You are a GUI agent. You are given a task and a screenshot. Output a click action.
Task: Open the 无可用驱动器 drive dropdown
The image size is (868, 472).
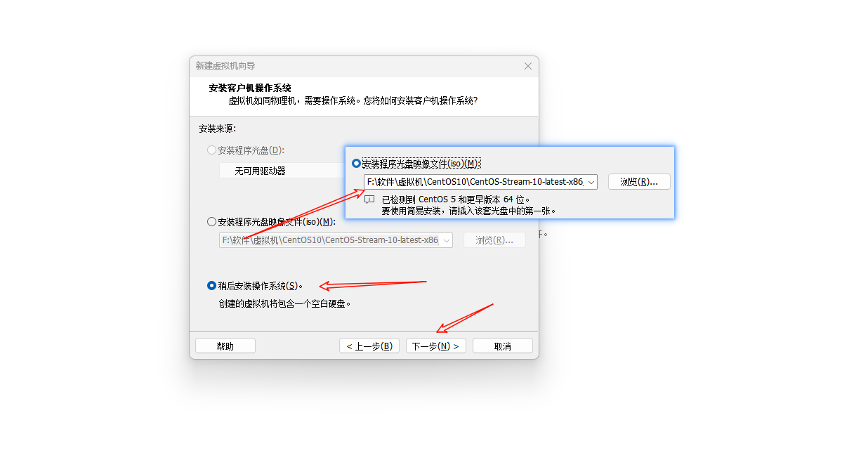click(282, 171)
